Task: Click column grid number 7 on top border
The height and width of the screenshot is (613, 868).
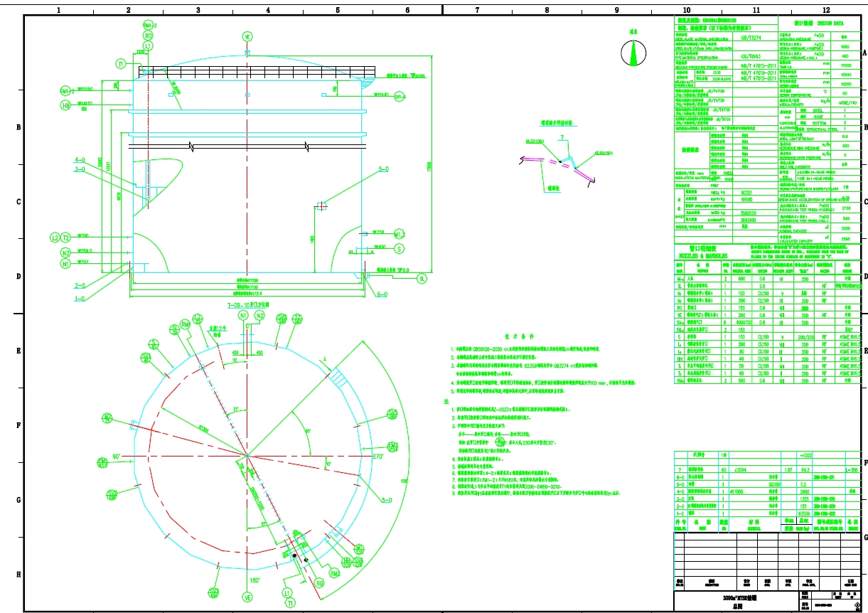Action: 477,10
